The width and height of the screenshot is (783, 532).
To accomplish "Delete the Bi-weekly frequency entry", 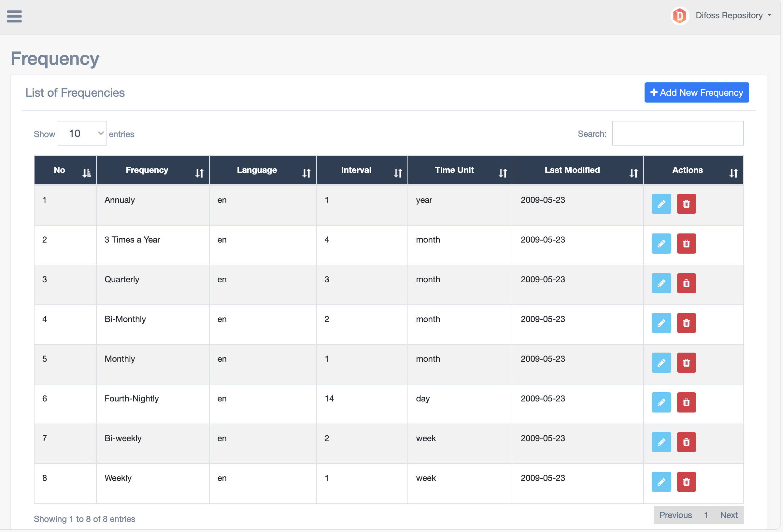I will 686,442.
